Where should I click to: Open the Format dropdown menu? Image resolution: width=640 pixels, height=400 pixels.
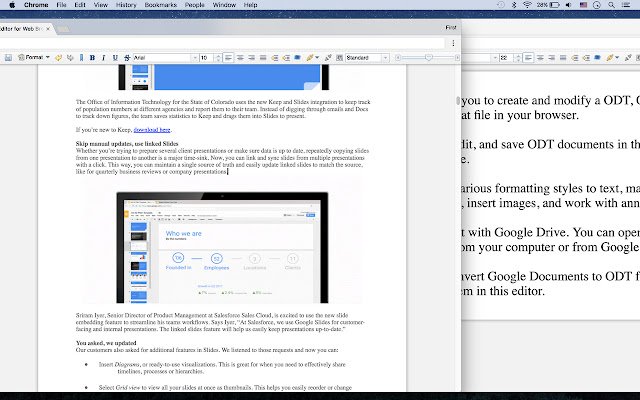point(33,58)
